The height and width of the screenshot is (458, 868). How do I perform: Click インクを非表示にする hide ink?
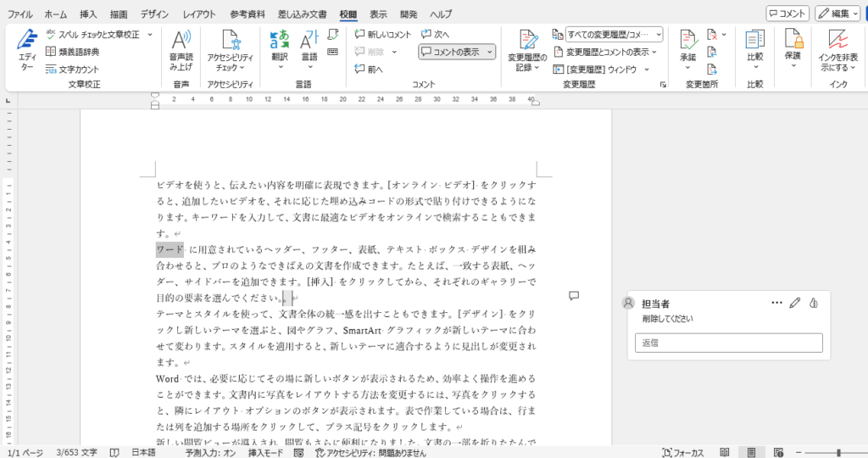838,50
